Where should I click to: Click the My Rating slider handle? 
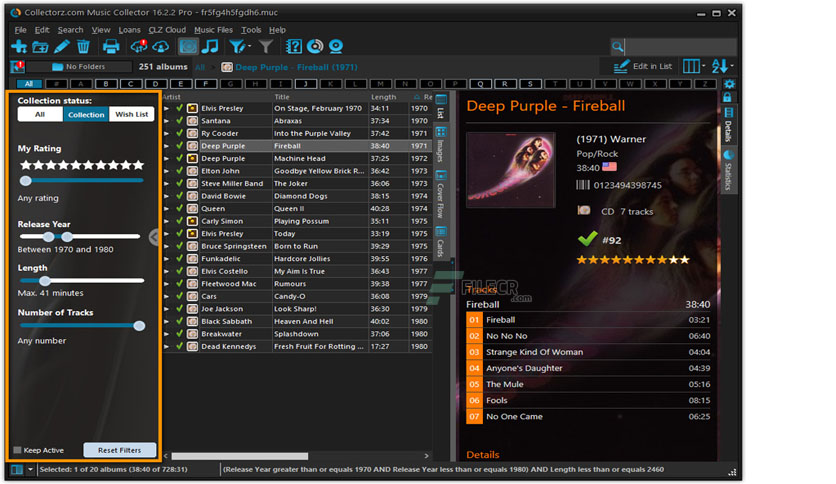tap(26, 181)
